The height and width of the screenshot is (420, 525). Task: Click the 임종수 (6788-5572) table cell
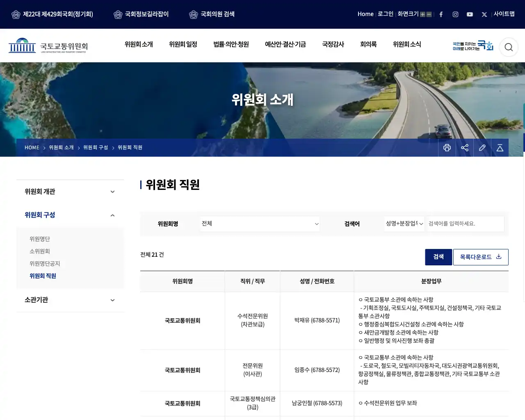click(317, 370)
